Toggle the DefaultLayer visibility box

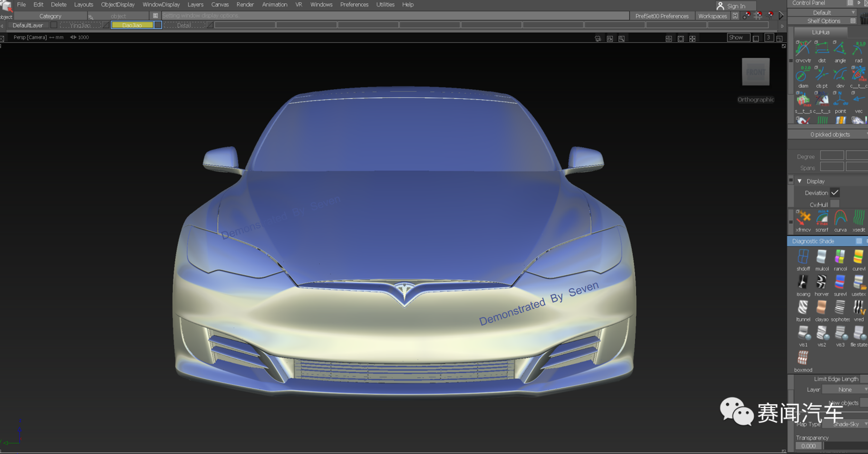tap(54, 25)
